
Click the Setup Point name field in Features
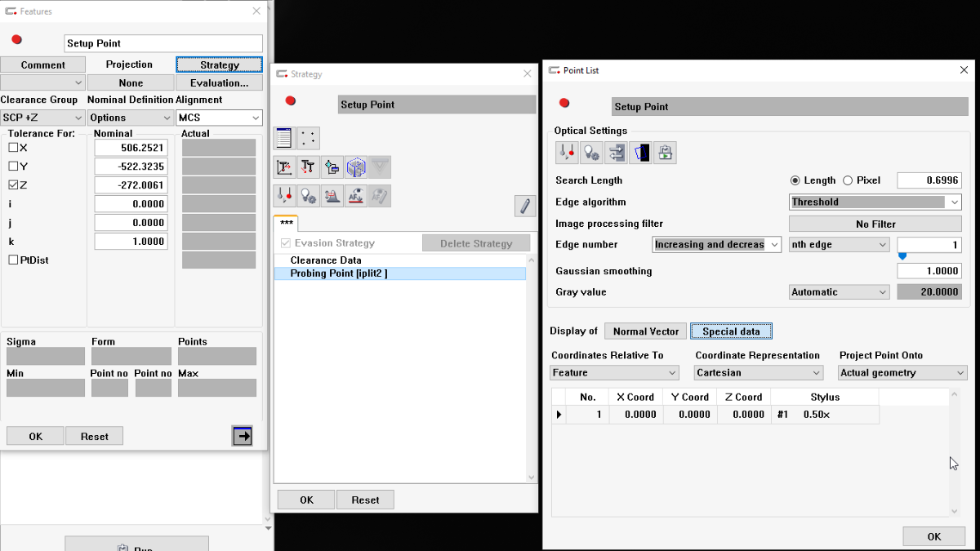(163, 43)
